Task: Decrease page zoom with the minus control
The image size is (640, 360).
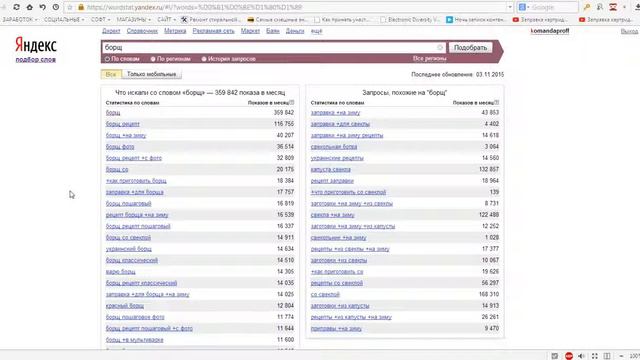Action: click(621, 356)
